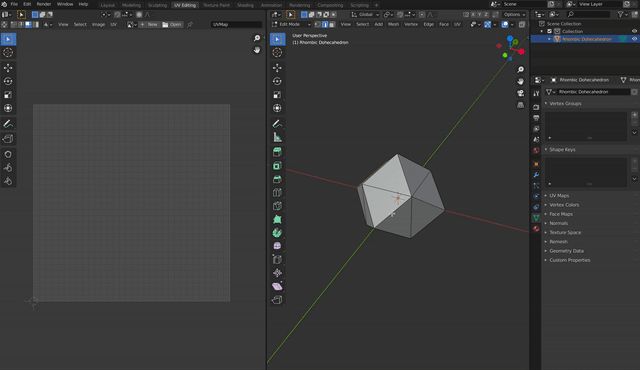
Task: Switch to the Shading workspace tab
Action: (245, 5)
